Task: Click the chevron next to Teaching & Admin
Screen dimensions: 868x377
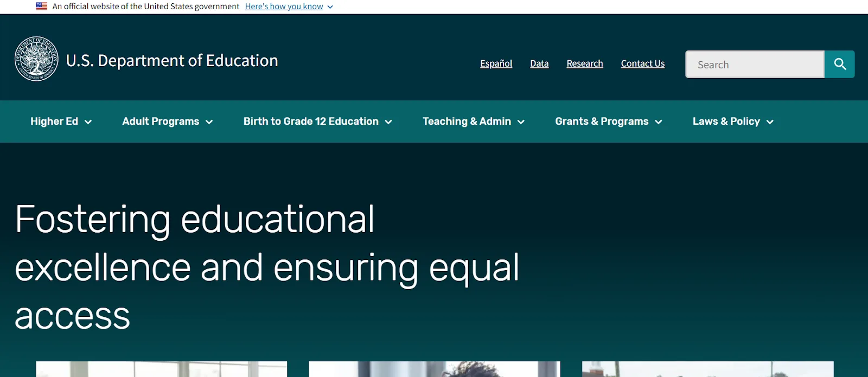Action: tap(521, 122)
